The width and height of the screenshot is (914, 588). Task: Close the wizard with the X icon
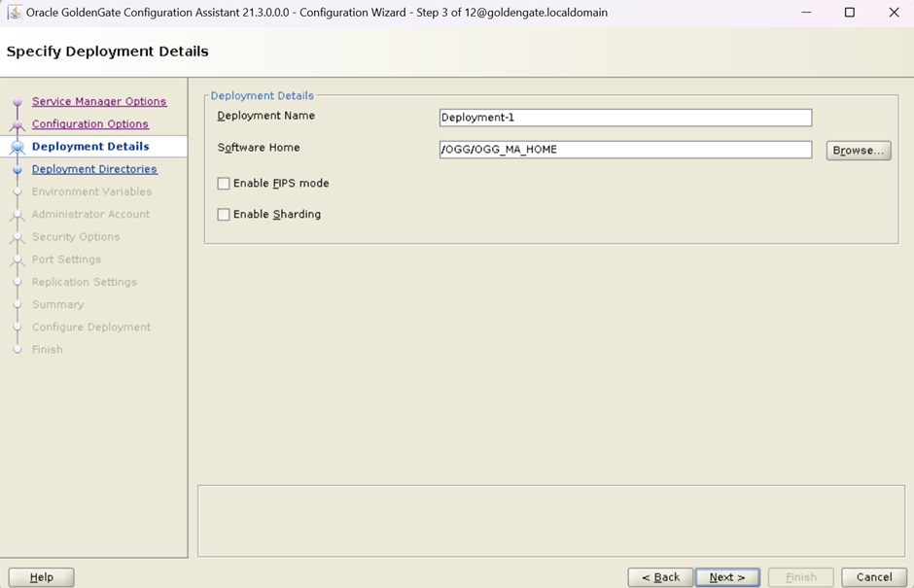coord(894,13)
